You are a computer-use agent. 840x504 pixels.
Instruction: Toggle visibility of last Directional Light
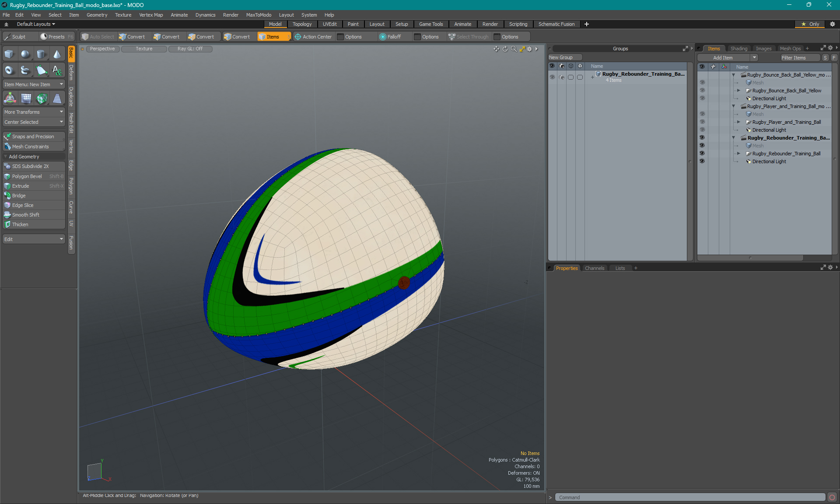tap(702, 161)
